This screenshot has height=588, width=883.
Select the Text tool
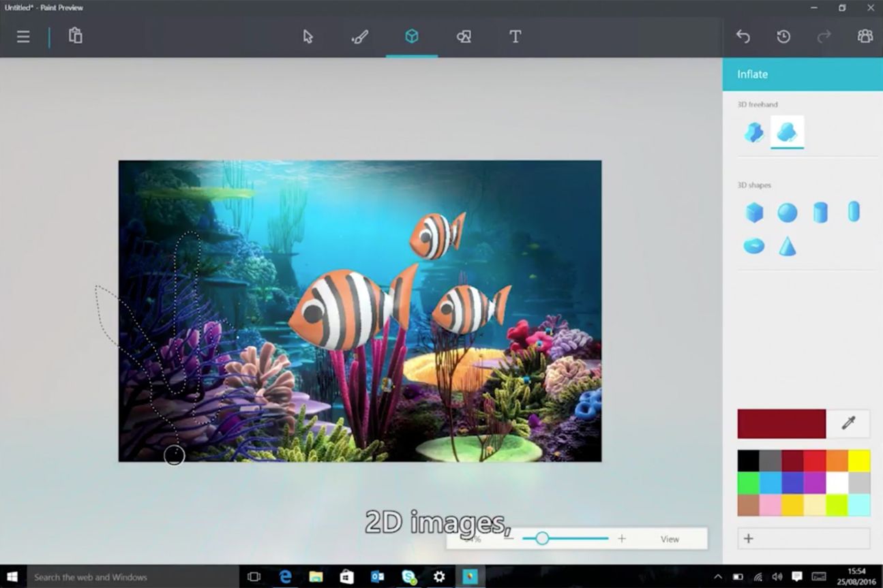515,37
